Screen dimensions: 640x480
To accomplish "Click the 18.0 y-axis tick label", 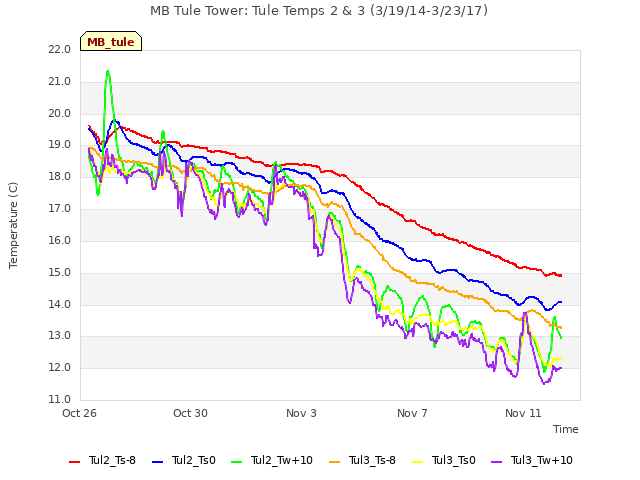I will click(60, 177).
